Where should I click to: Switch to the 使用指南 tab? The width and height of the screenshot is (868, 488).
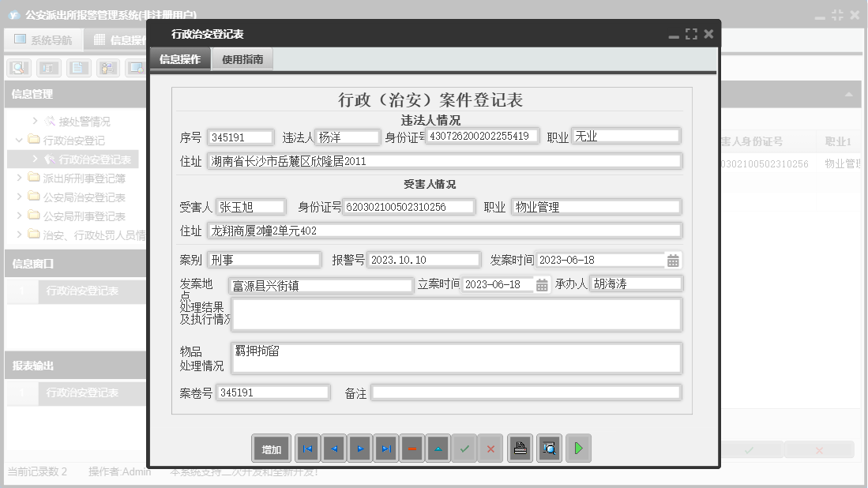(x=242, y=58)
